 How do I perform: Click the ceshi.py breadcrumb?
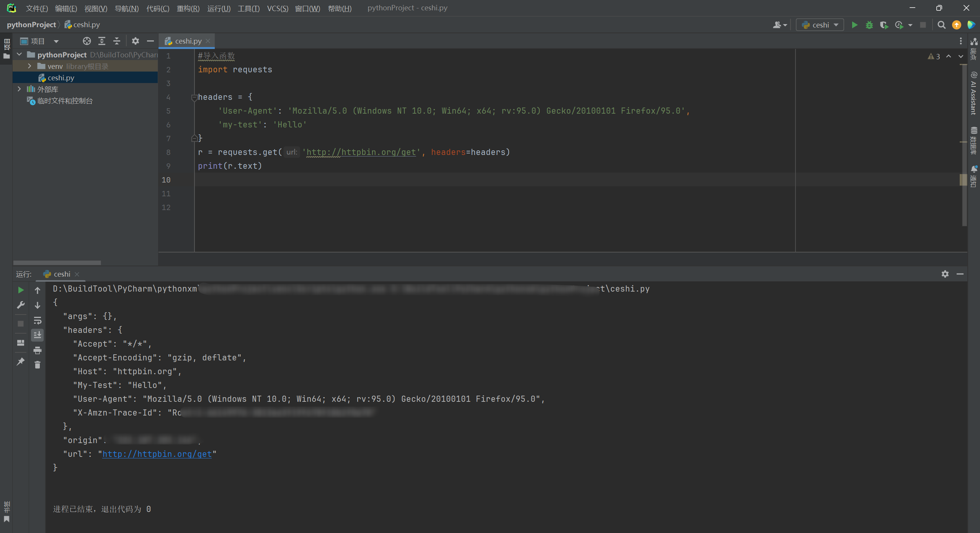pos(82,24)
